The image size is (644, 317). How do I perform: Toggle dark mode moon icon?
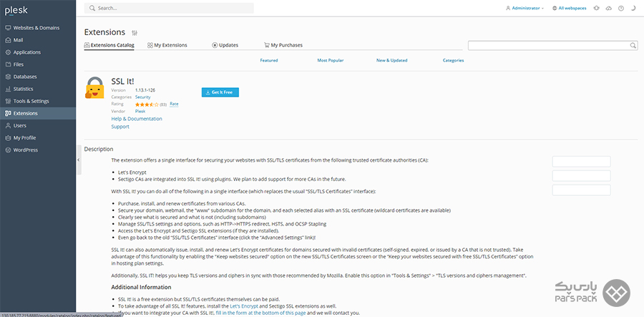click(x=633, y=8)
